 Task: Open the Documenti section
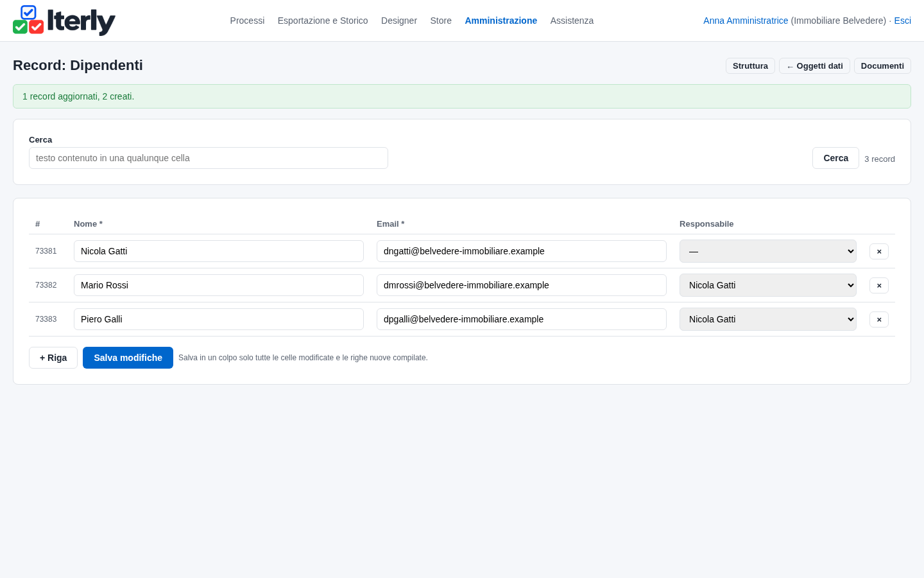click(882, 66)
